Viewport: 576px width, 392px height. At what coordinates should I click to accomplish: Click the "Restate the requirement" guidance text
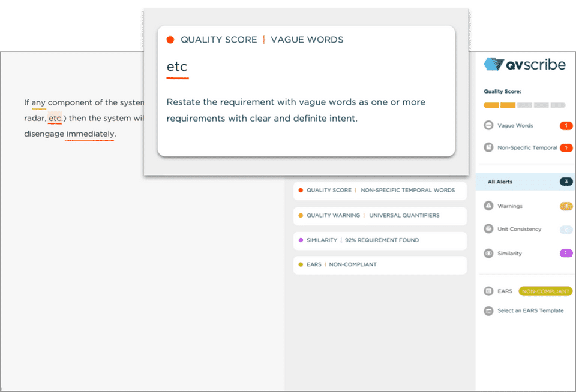296,110
